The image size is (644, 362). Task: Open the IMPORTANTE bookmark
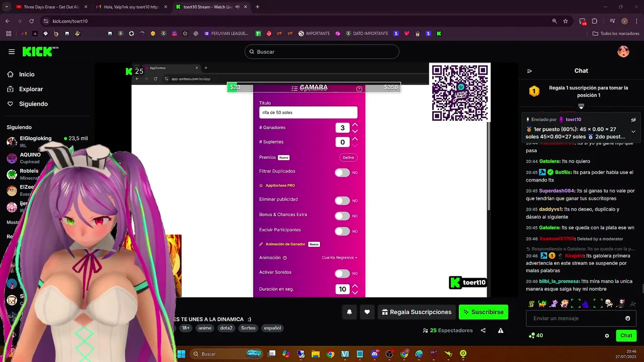314,34
